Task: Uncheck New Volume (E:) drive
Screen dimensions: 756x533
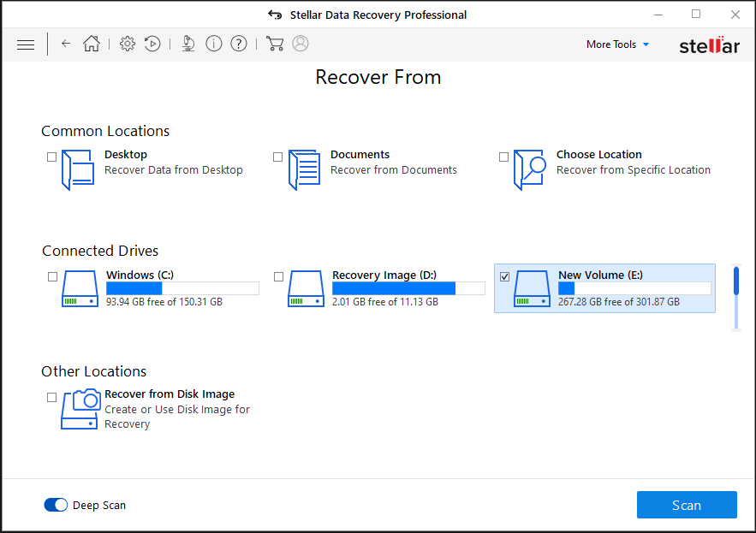Action: (x=504, y=276)
